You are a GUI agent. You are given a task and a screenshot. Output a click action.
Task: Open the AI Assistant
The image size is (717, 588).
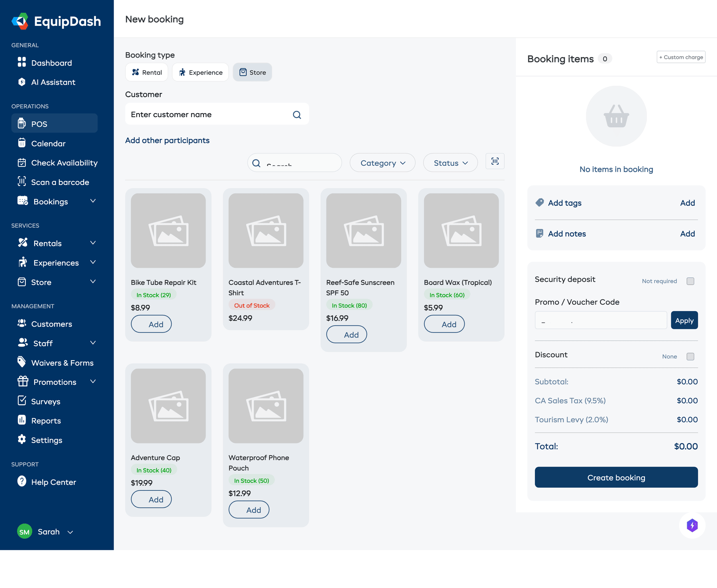coord(53,82)
